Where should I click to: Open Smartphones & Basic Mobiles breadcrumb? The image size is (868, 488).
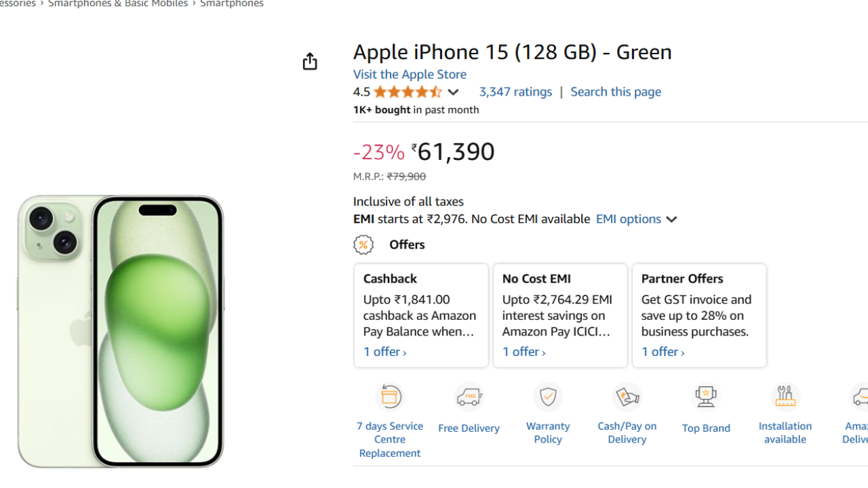[118, 4]
